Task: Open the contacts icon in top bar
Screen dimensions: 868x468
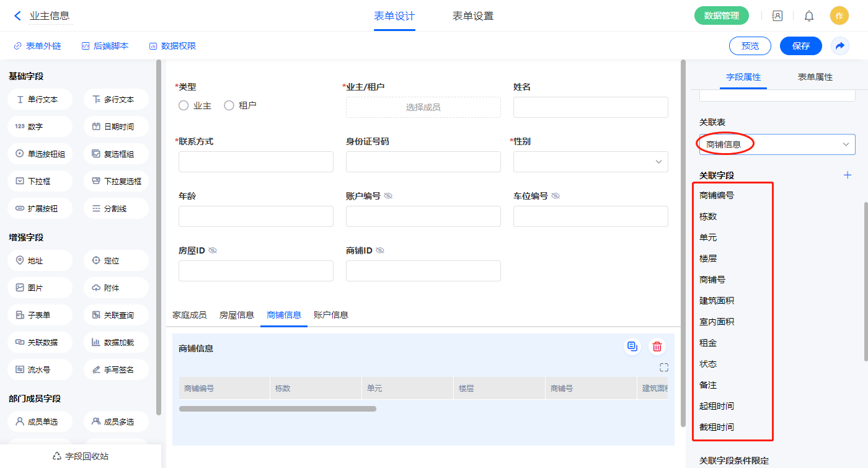Action: click(777, 16)
